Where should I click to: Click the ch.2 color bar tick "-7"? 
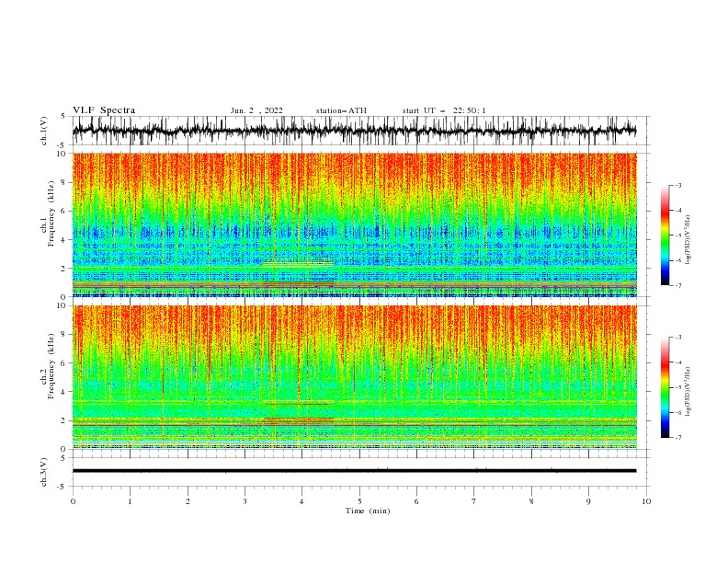[678, 437]
